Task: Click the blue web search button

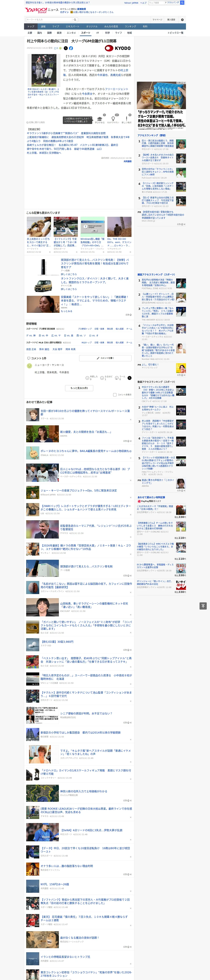Action: point(182,3)
